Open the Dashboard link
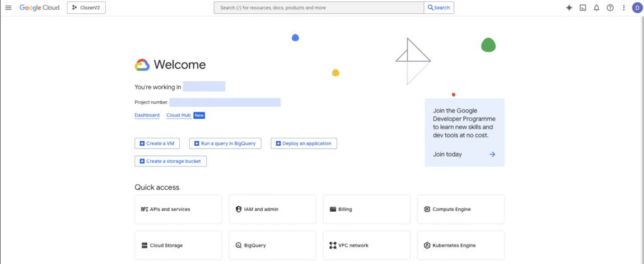644x264 pixels. 147,115
